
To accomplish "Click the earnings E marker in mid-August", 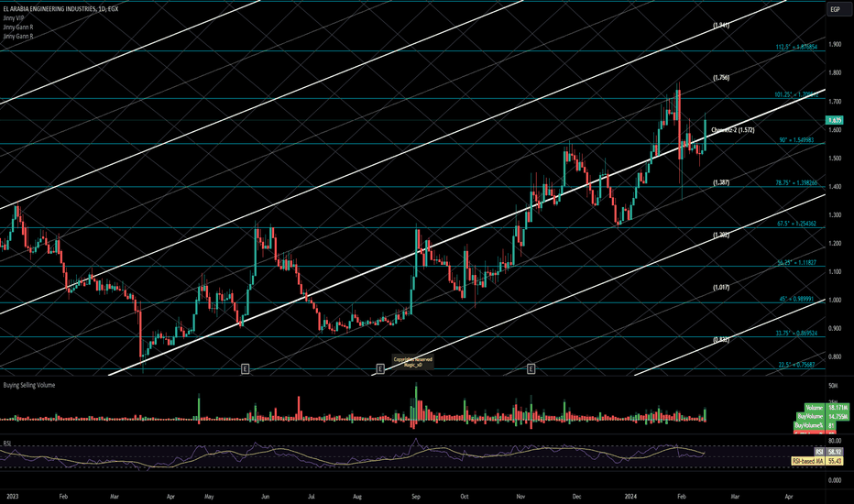I will point(380,369).
